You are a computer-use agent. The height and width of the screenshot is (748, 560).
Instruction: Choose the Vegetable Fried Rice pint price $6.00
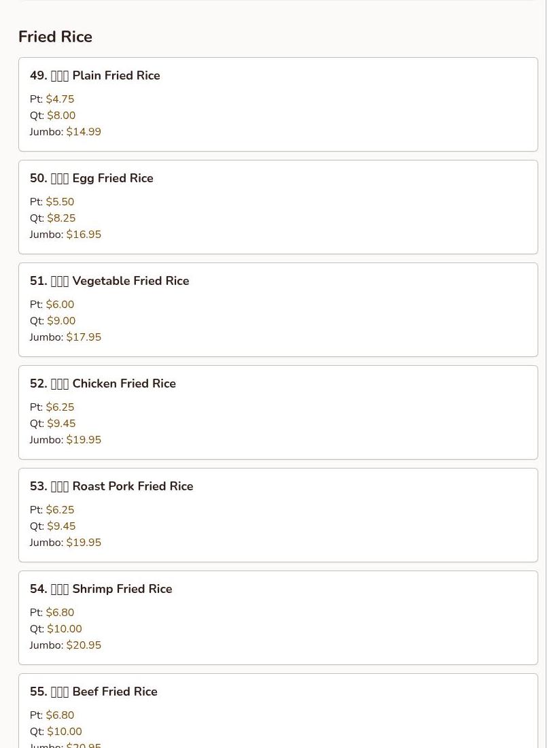click(60, 305)
